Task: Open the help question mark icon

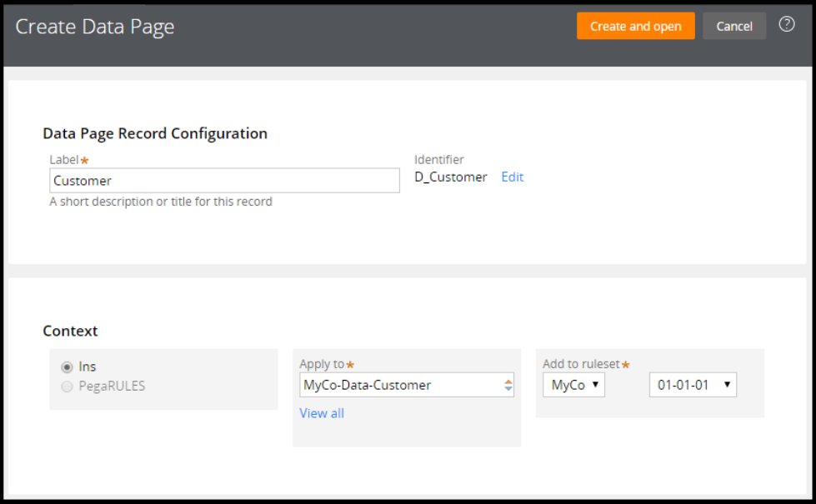Action: click(787, 25)
